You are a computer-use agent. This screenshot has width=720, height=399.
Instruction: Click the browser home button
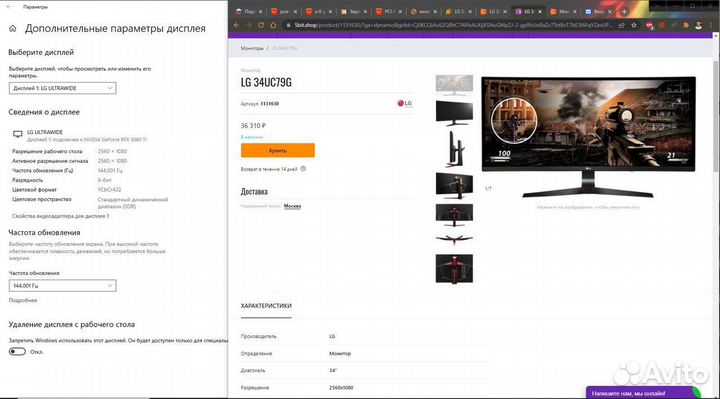coord(273,25)
